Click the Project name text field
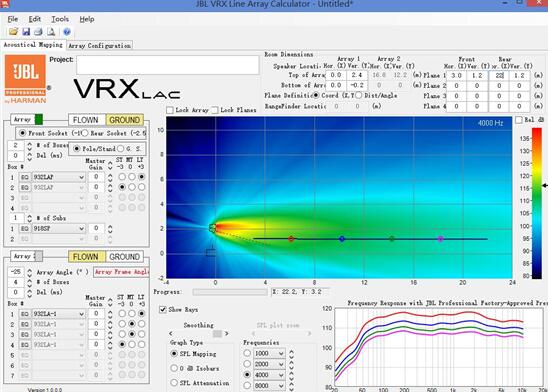The height and width of the screenshot is (392, 548). [x=168, y=65]
